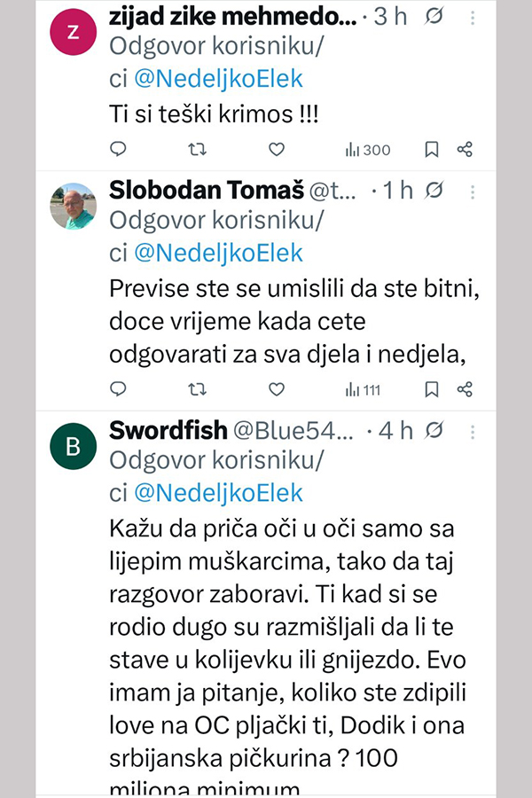Reply to zijad zike's tweet
532x798 pixels.
(119, 149)
